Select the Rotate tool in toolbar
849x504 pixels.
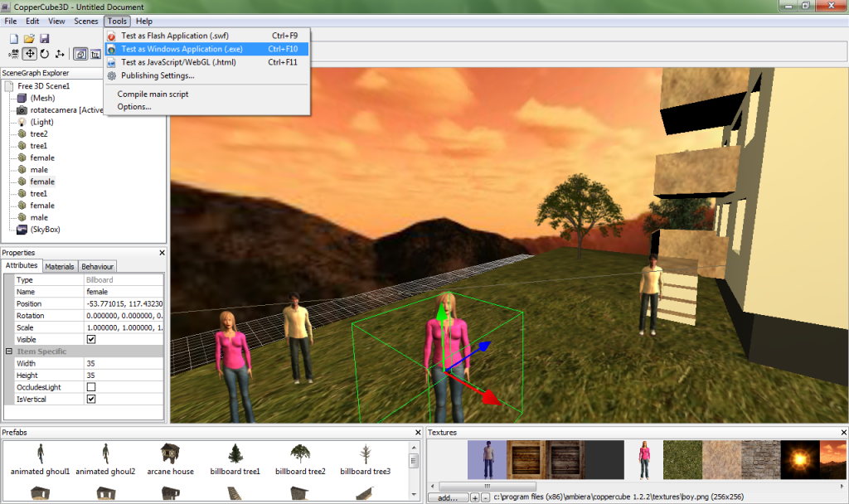[x=45, y=54]
